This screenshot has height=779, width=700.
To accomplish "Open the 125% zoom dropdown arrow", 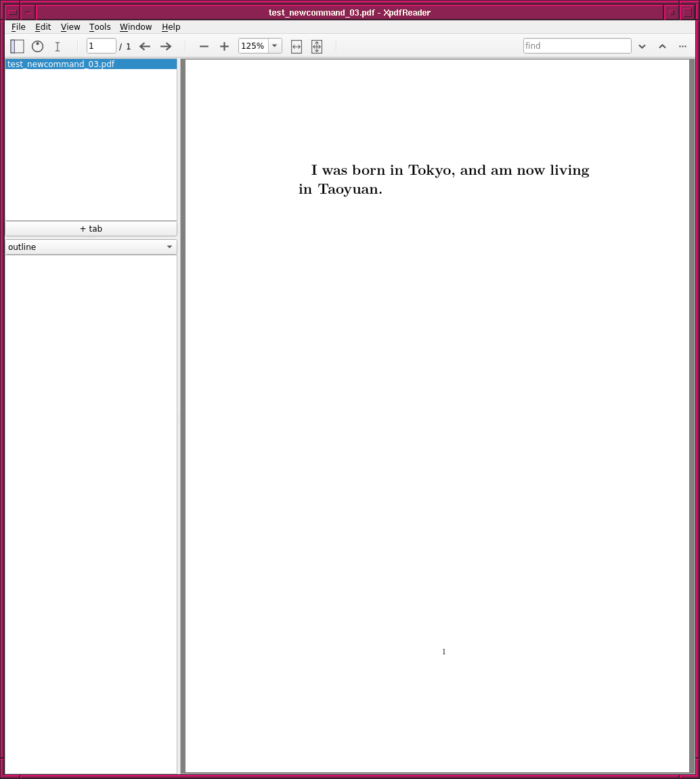I will point(275,46).
